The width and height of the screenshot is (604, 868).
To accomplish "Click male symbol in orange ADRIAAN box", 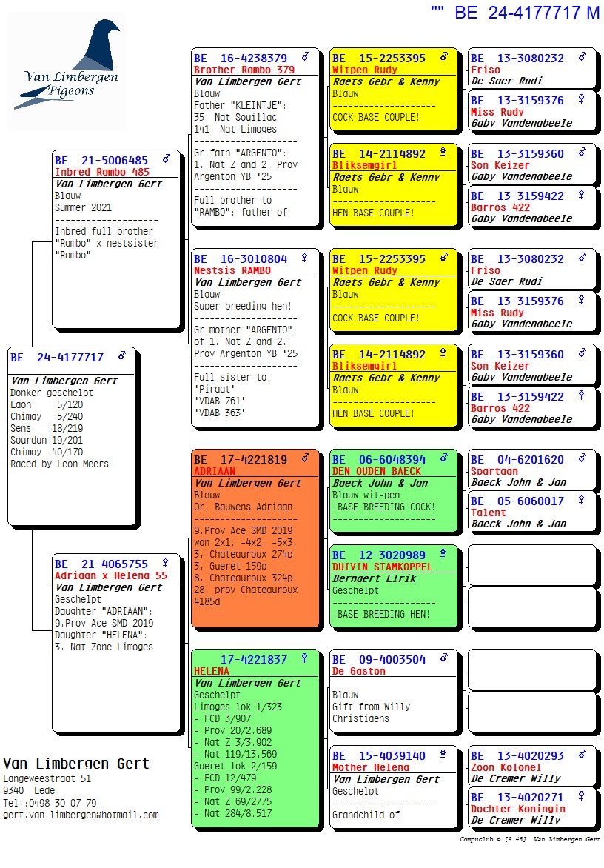I will pyautogui.click(x=305, y=458).
